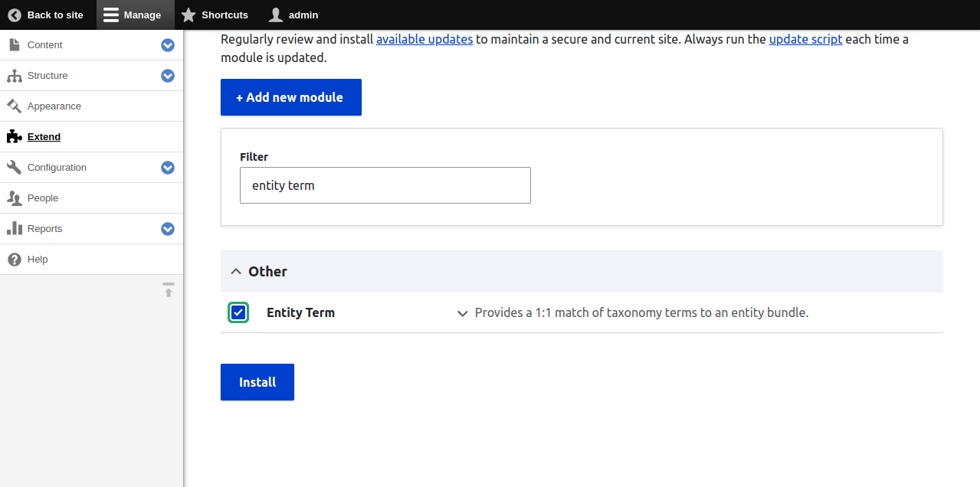Expand the Entity Term description details
The width and height of the screenshot is (980, 487).
pos(463,313)
